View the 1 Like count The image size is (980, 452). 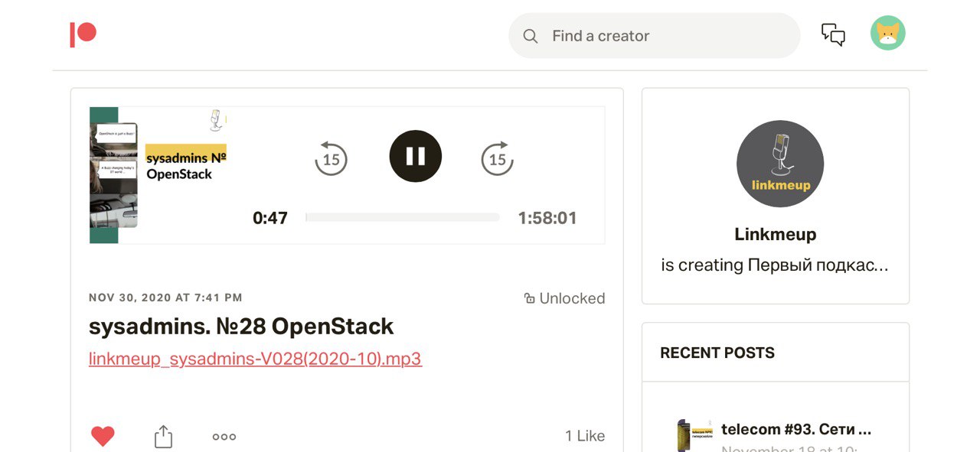pos(585,436)
